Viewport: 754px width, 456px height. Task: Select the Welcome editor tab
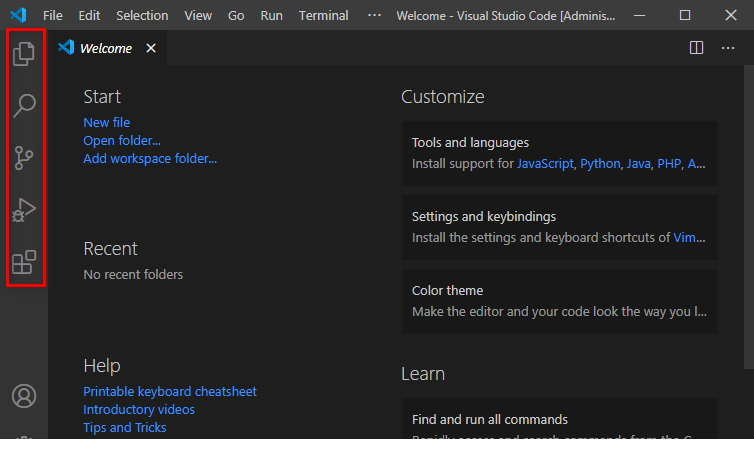(x=108, y=48)
